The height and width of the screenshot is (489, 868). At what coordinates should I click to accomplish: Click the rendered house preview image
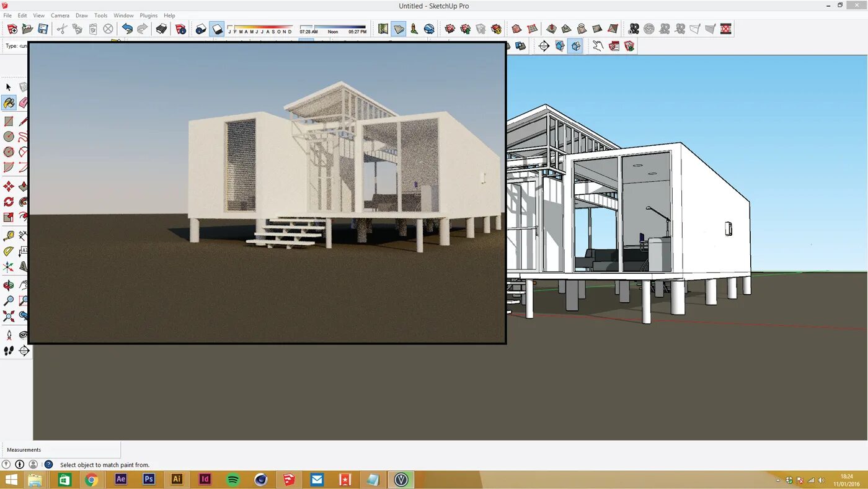(267, 192)
